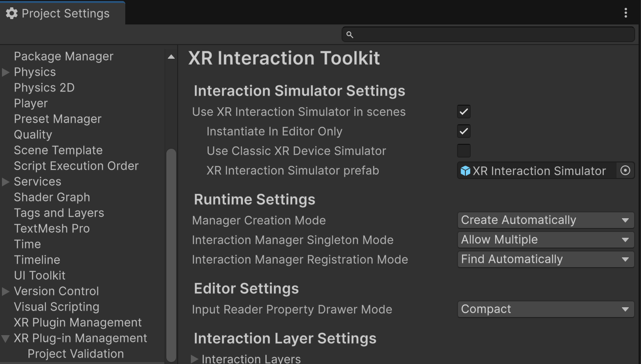Select Services in the sidebar
Image resolution: width=641 pixels, height=364 pixels.
(x=38, y=182)
